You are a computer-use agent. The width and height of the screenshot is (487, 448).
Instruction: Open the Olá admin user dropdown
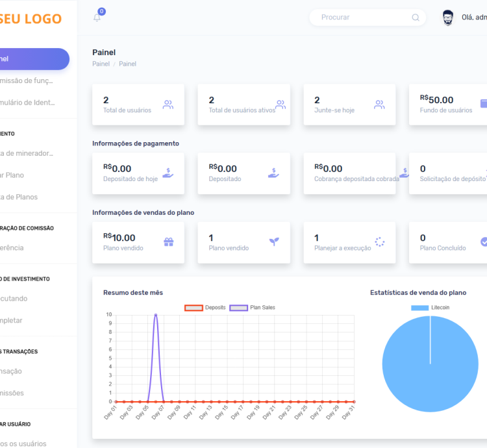[x=474, y=18]
